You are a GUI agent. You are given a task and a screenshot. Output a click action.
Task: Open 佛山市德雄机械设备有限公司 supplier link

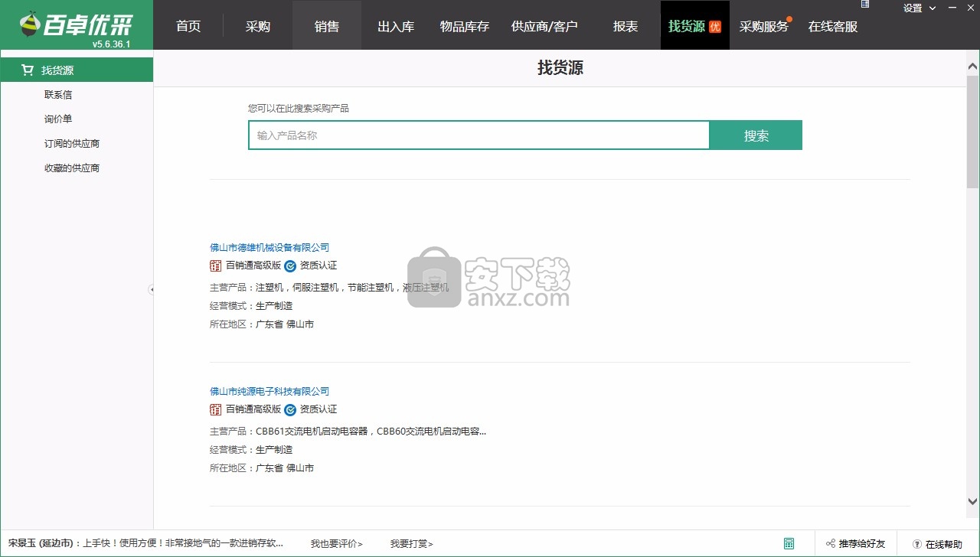click(269, 248)
